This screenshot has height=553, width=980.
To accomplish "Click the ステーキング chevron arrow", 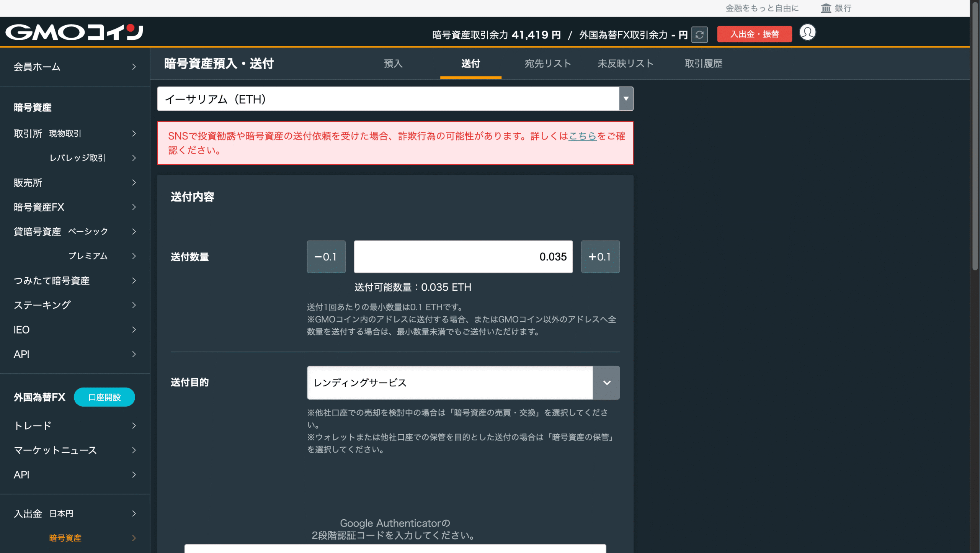I will [134, 305].
